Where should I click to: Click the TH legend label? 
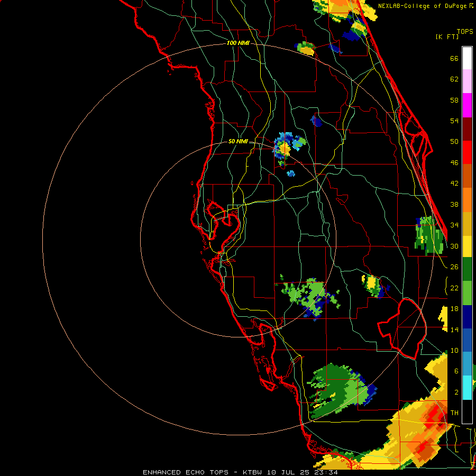454,413
